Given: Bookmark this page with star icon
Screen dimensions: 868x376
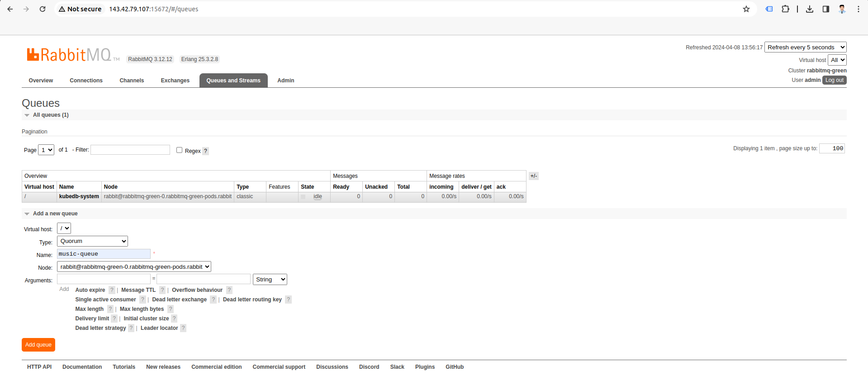Looking at the screenshot, I should pos(746,9).
